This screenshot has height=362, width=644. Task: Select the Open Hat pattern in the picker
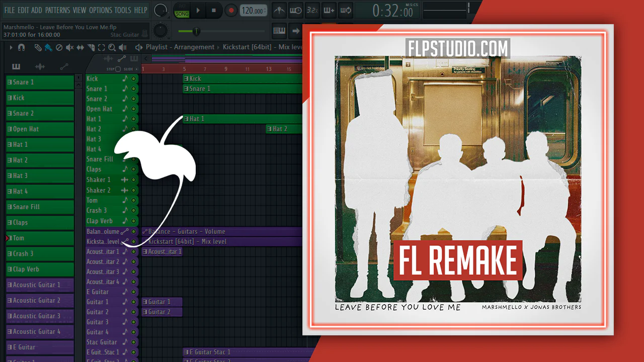[40, 129]
